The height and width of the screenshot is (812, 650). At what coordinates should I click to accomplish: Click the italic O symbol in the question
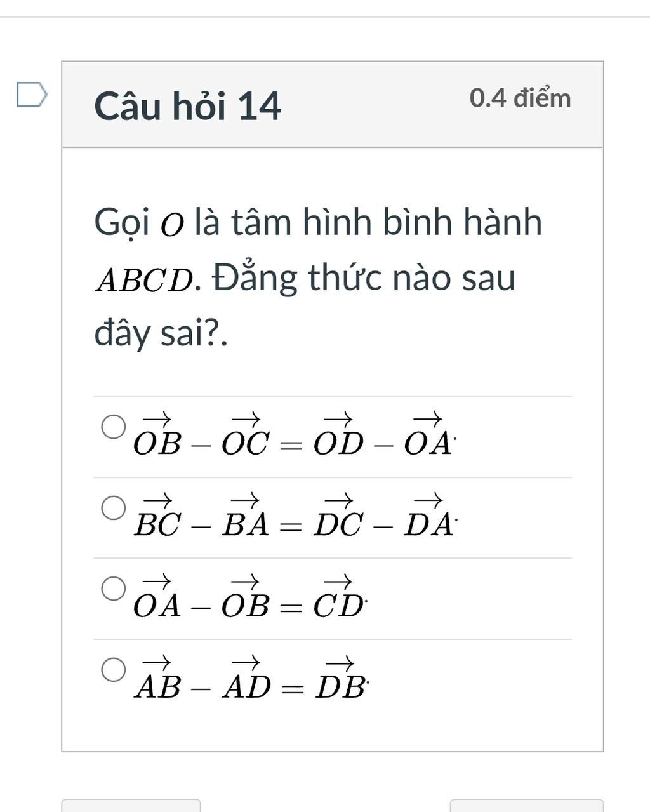pyautogui.click(x=171, y=226)
